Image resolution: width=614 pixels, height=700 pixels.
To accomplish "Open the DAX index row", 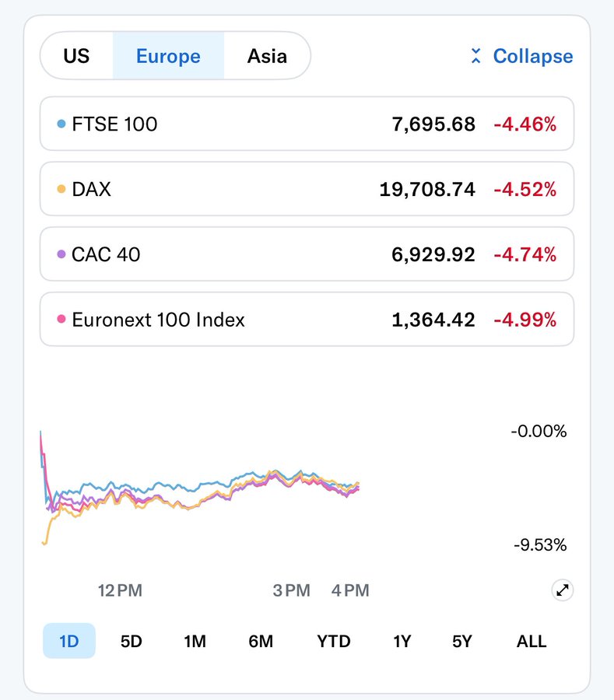I will tap(307, 189).
